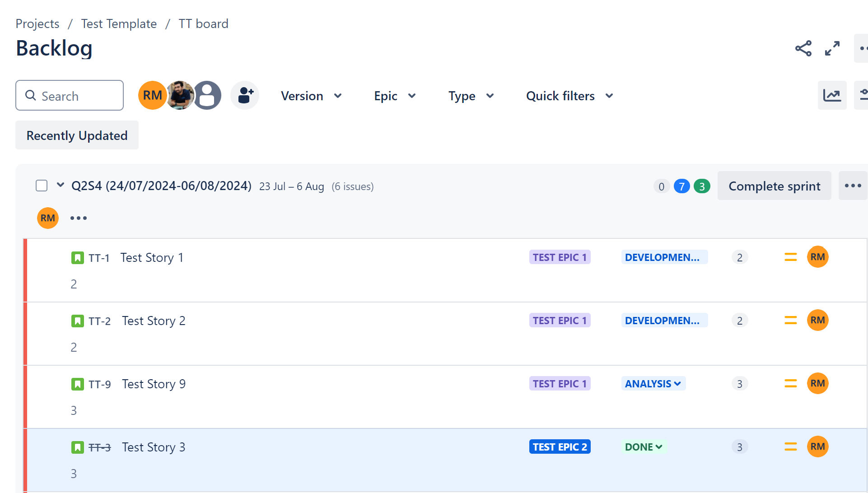The width and height of the screenshot is (868, 493).
Task: Open issue key TT-1
Action: pyautogui.click(x=99, y=258)
